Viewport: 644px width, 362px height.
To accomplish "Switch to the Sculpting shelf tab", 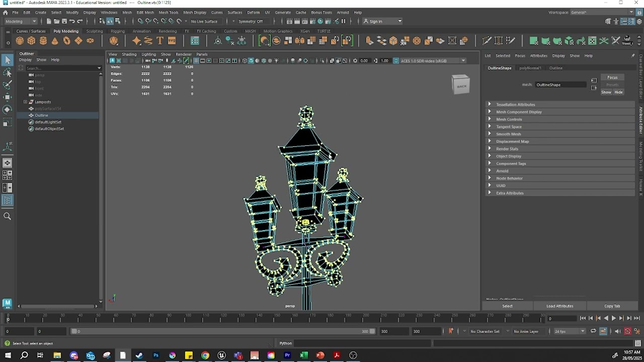I will [x=94, y=31].
